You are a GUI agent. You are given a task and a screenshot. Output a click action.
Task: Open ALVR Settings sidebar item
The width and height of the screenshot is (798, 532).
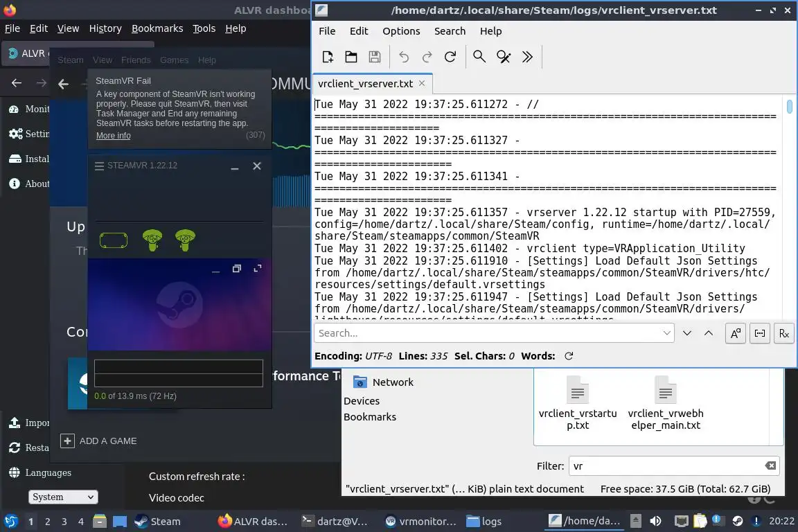(28, 134)
